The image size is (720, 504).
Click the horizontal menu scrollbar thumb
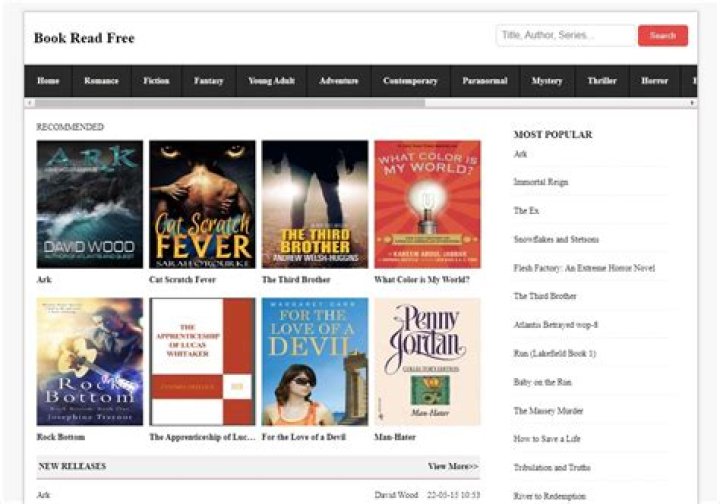click(x=230, y=103)
